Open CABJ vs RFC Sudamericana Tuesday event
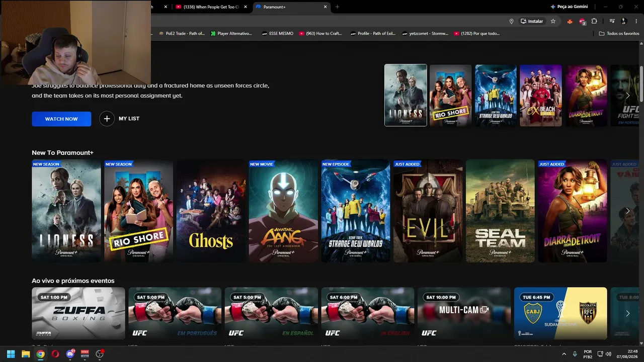Viewport: 644px width, 362px height. click(560, 313)
